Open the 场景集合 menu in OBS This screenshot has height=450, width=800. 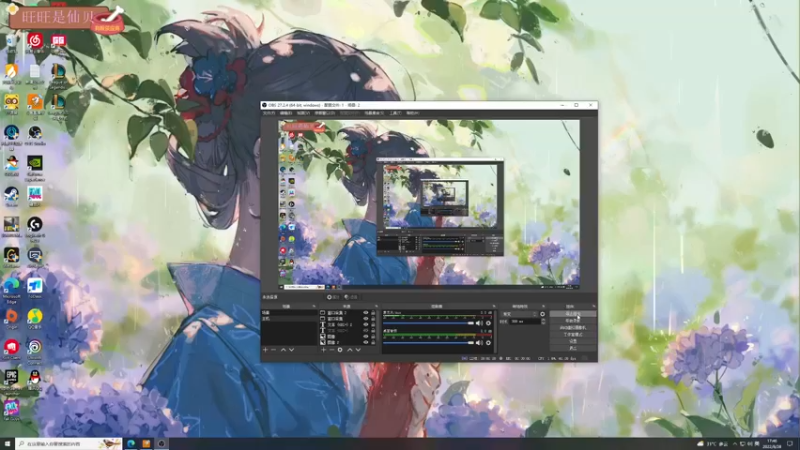click(374, 113)
